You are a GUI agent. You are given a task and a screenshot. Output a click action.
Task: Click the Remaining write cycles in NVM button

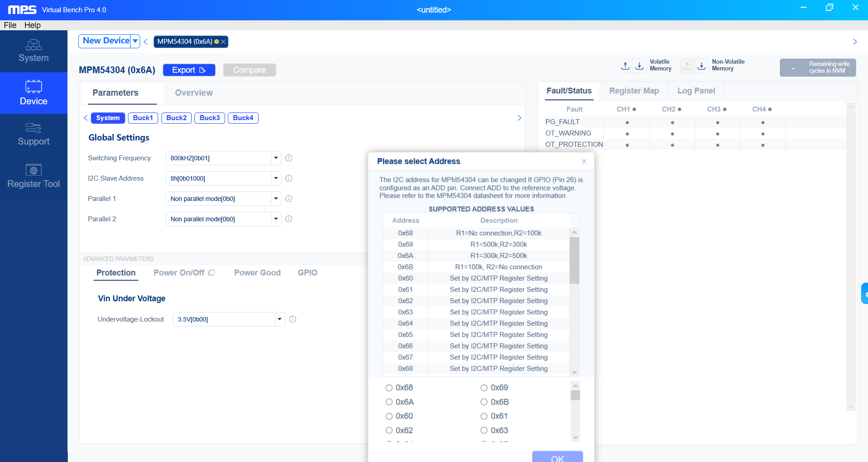[x=818, y=68]
